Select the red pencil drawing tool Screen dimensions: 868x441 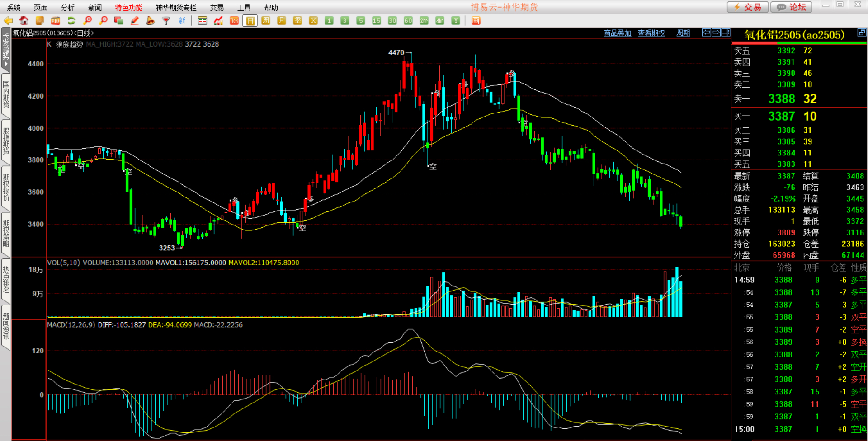coord(134,21)
